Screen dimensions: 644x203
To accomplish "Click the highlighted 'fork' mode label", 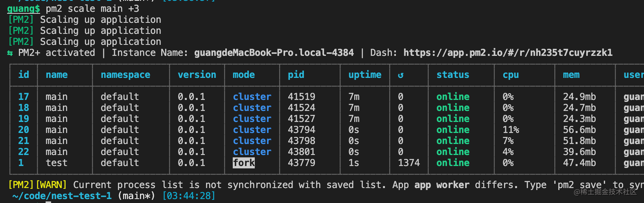I will 244,163.
